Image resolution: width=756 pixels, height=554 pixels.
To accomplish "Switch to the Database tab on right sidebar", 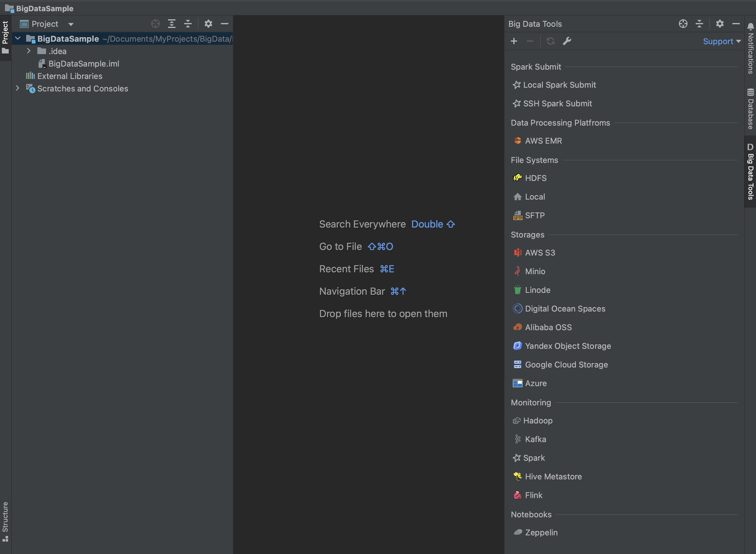I will pos(750,107).
